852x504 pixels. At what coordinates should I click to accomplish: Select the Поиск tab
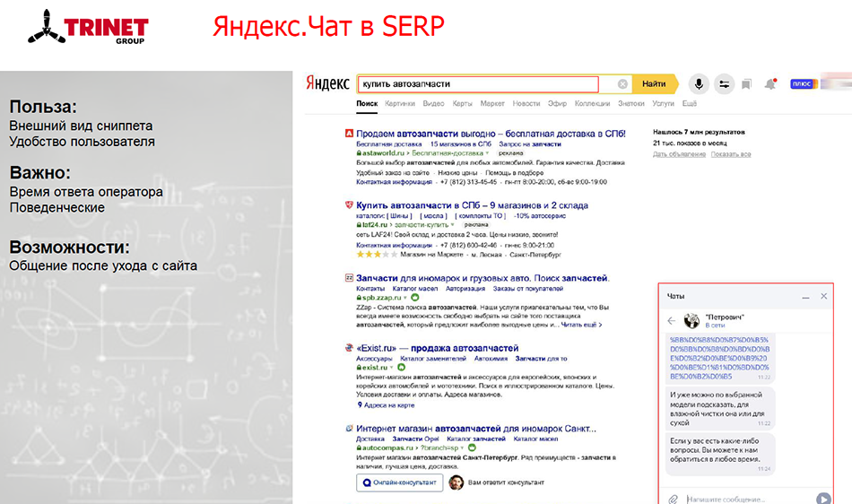367,103
